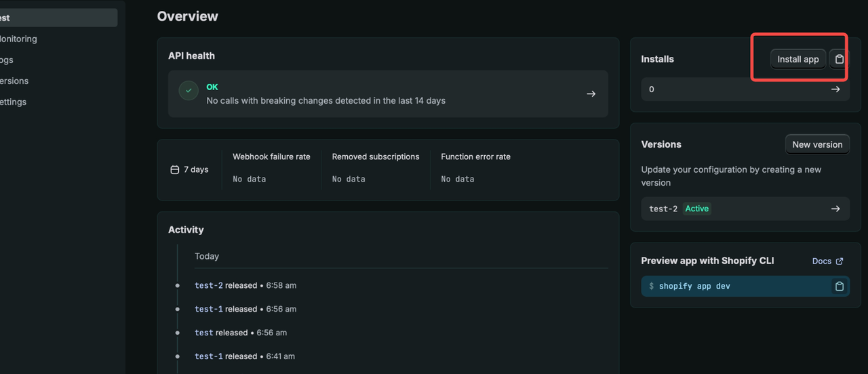
Task: Open test released at 6:56 am entry
Action: [x=240, y=333]
